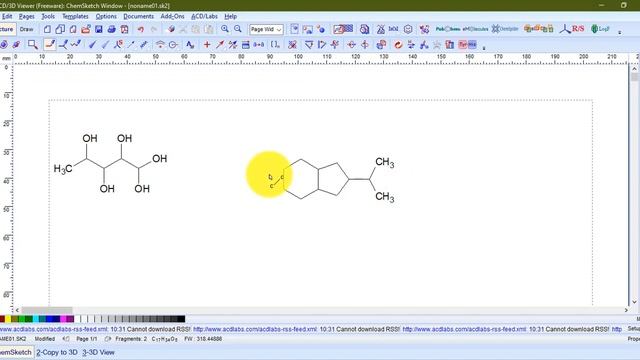
Task: Open the Add-Ons menu
Action: [172, 16]
